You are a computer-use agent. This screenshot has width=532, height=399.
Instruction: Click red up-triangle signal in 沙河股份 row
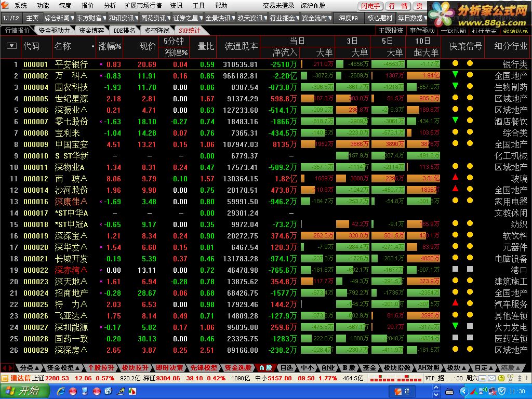(x=455, y=188)
